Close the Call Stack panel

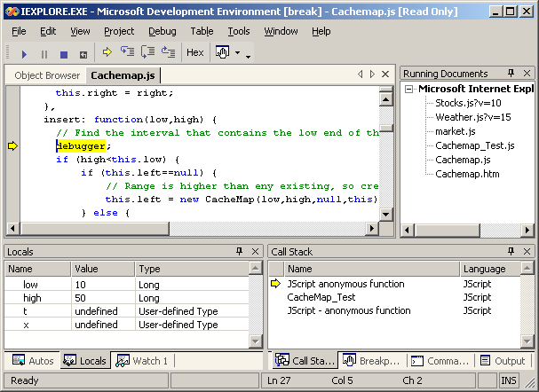point(527,252)
